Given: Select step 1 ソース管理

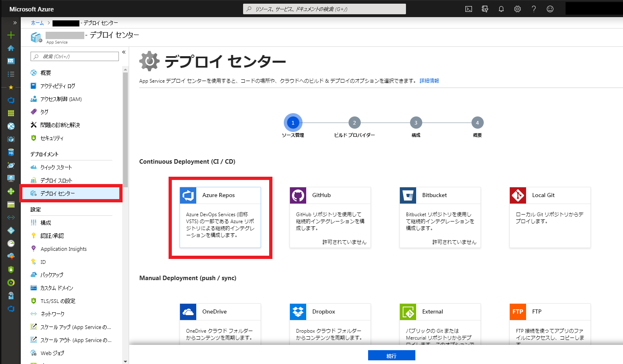Looking at the screenshot, I should [x=293, y=123].
